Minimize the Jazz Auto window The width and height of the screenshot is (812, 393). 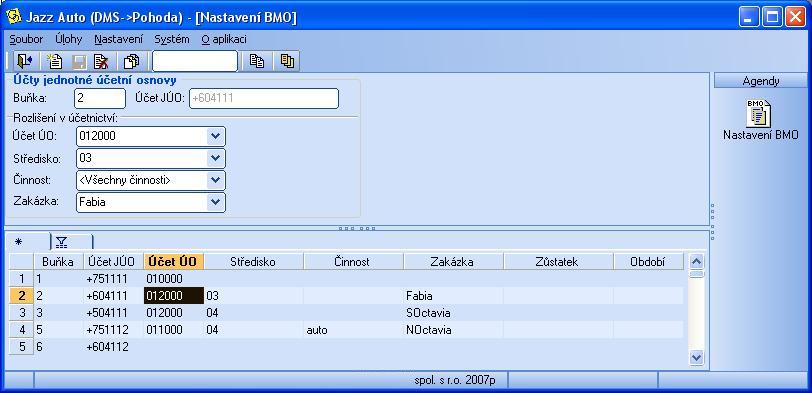(x=748, y=17)
